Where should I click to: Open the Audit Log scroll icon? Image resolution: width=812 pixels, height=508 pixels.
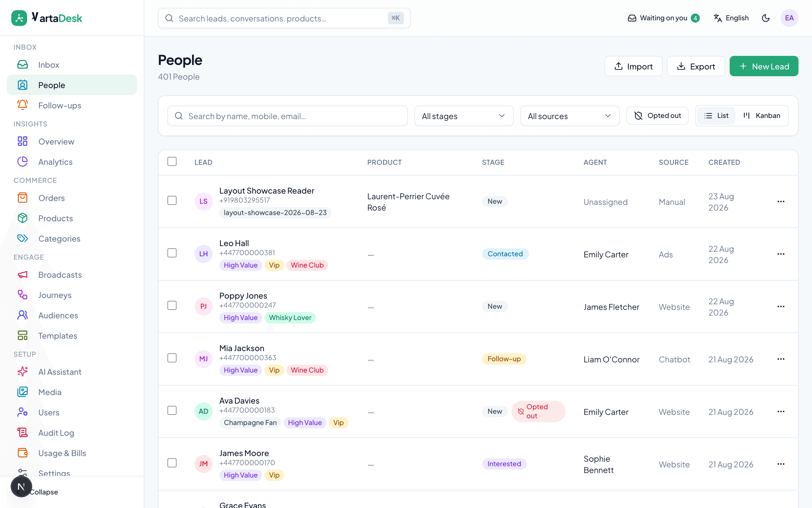23,432
